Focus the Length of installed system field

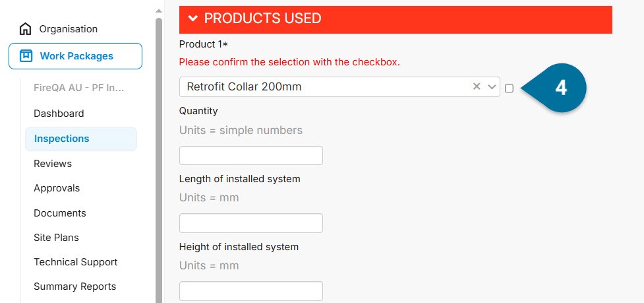tap(251, 223)
